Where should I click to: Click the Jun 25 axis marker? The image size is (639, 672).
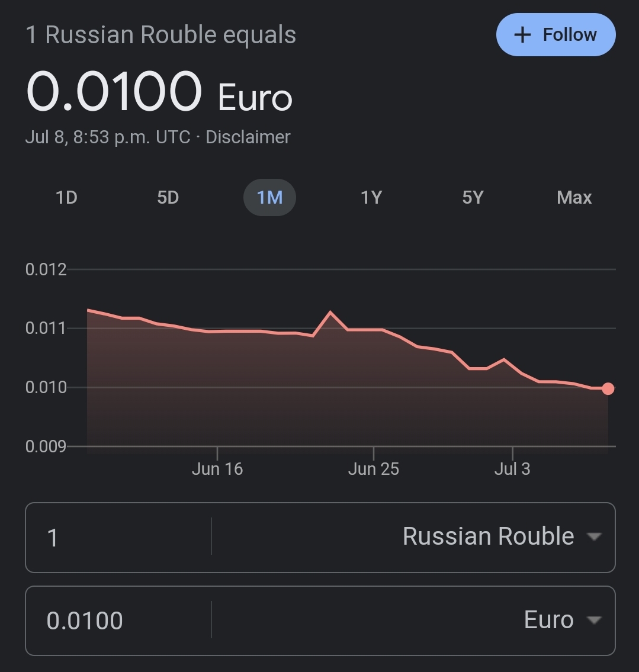(x=373, y=469)
